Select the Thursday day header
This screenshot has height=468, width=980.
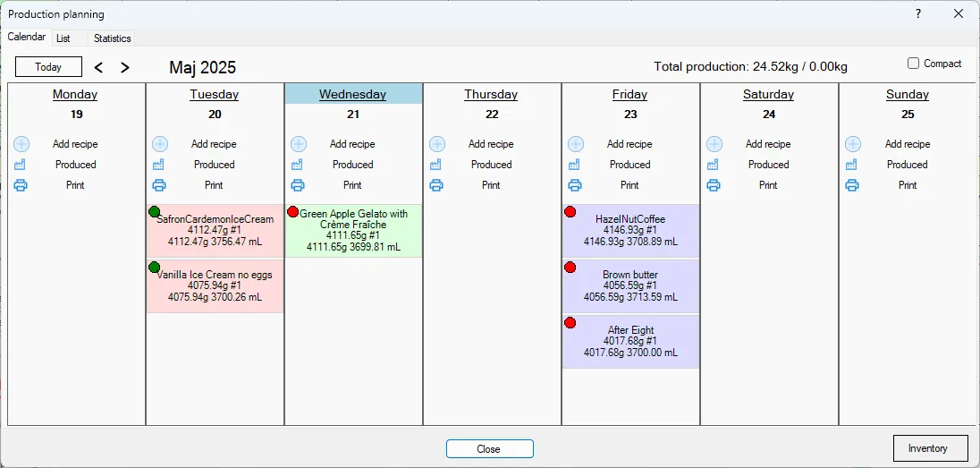point(491,95)
